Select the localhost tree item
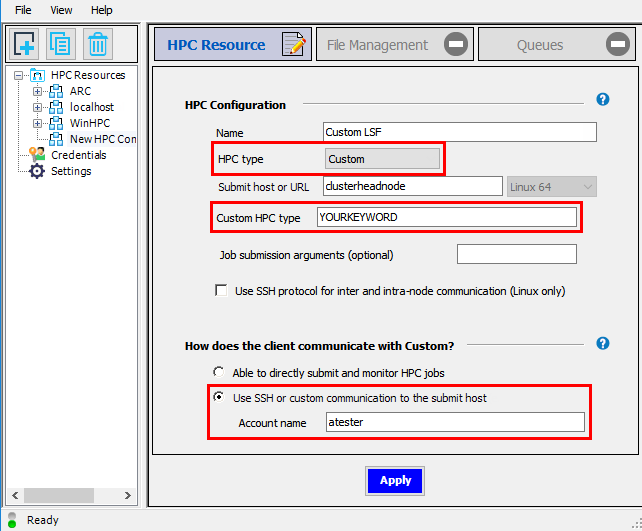 [x=92, y=107]
